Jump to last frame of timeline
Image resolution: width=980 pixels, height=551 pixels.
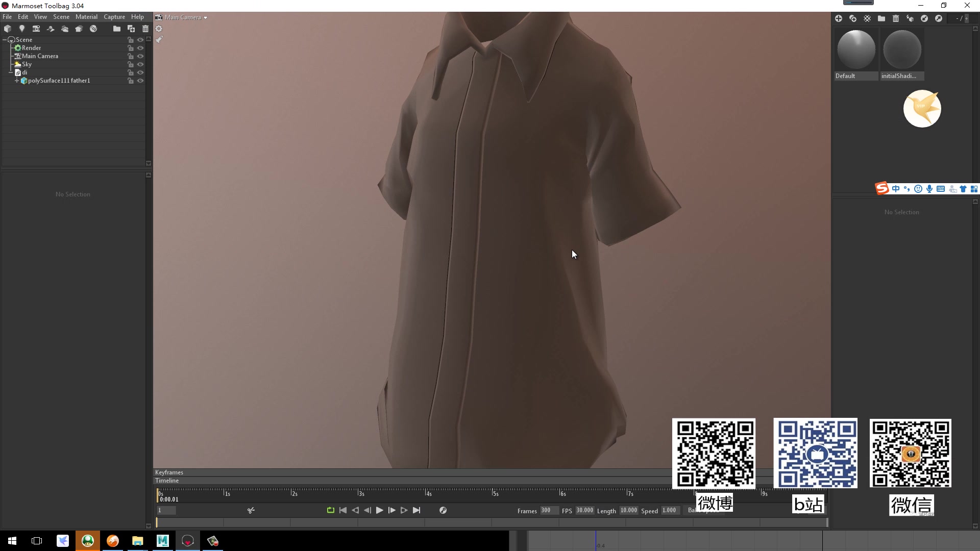tap(416, 510)
